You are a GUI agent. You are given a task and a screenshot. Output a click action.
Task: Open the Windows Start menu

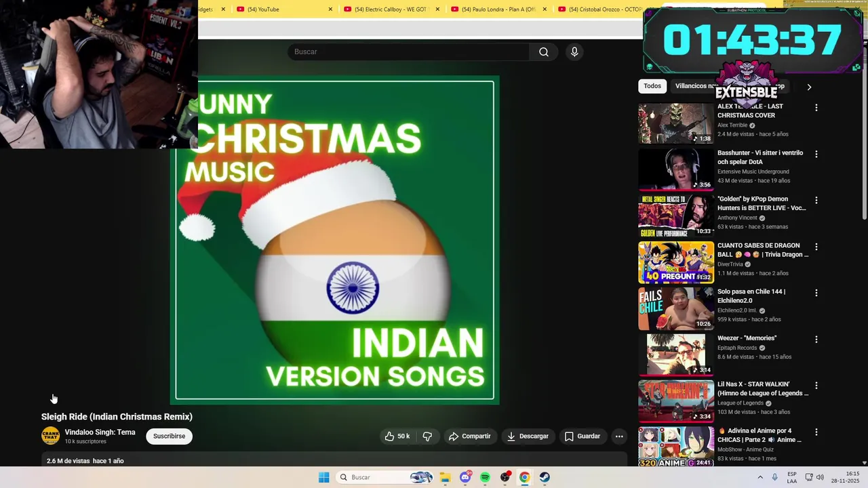(x=324, y=477)
